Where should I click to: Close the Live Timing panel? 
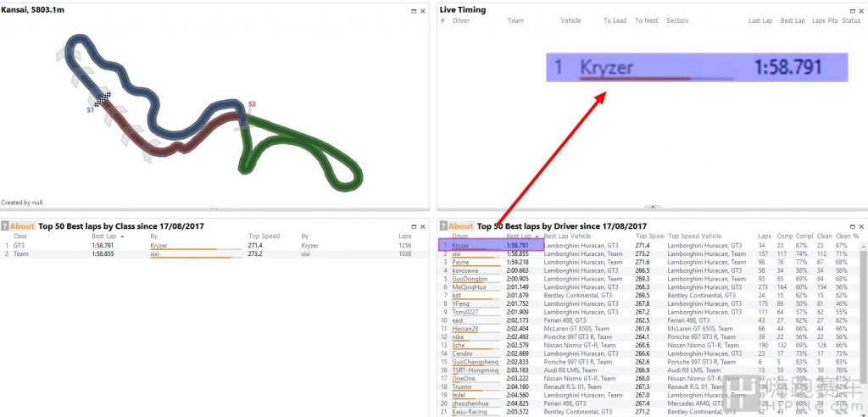pyautogui.click(x=861, y=11)
